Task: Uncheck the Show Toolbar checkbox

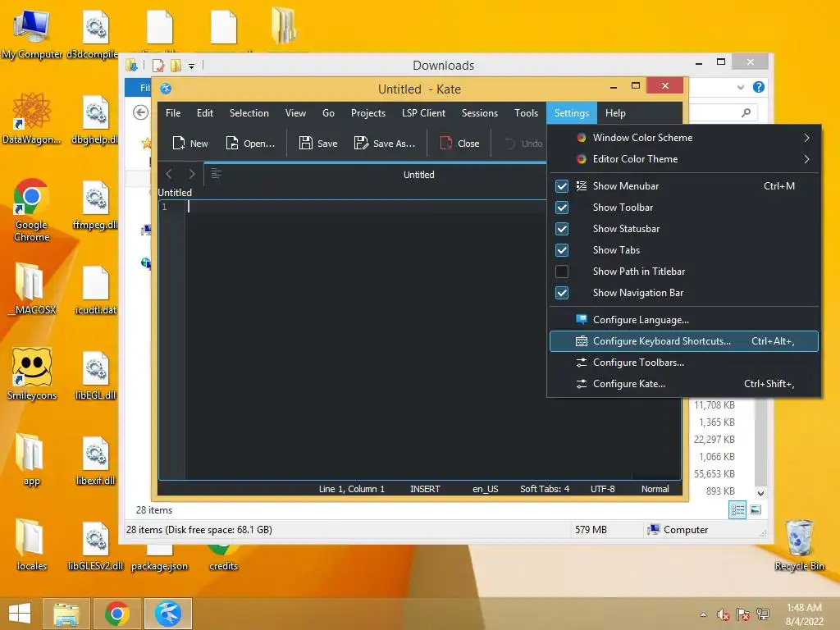Action: pos(562,208)
